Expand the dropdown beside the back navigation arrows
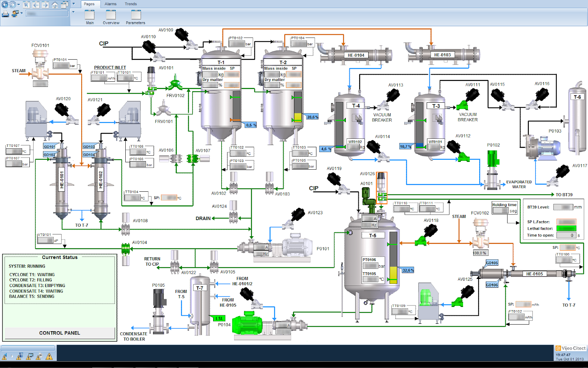The image size is (588, 368). pos(18,4)
